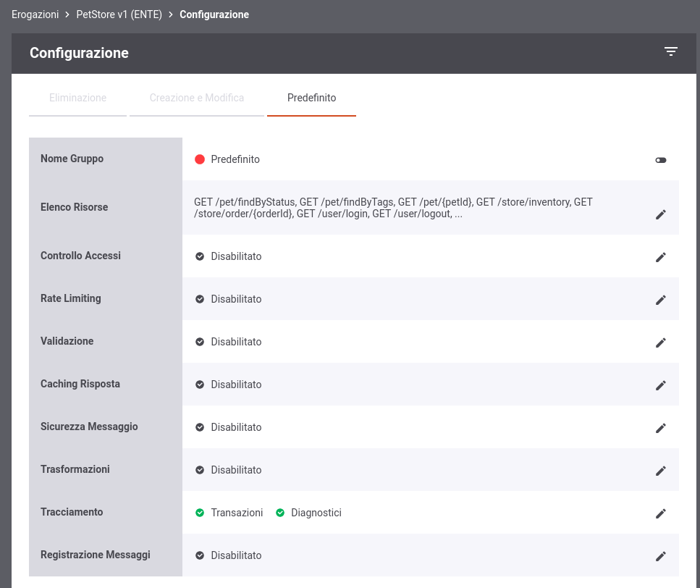This screenshot has width=700, height=588.
Task: Click Disabilitato in the Trasformazioni row
Action: pyautogui.click(x=236, y=470)
